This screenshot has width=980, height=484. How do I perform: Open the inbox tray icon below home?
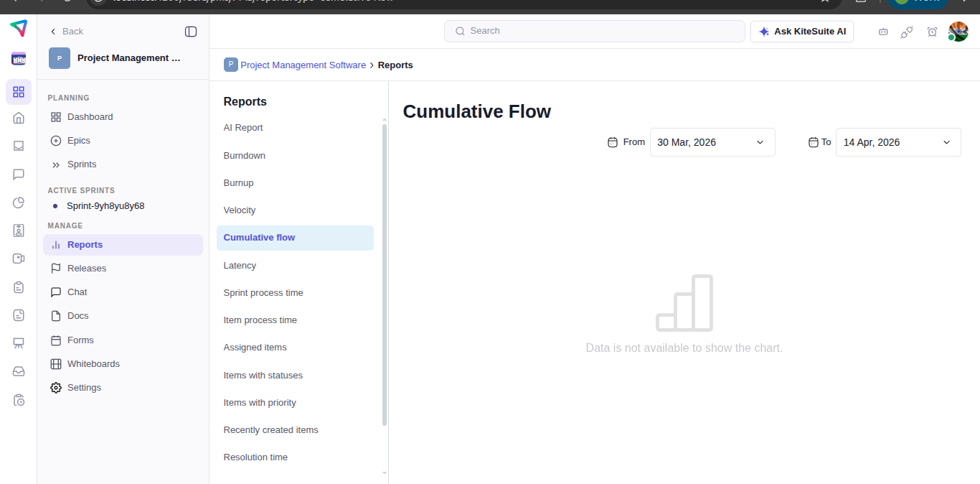point(19,146)
